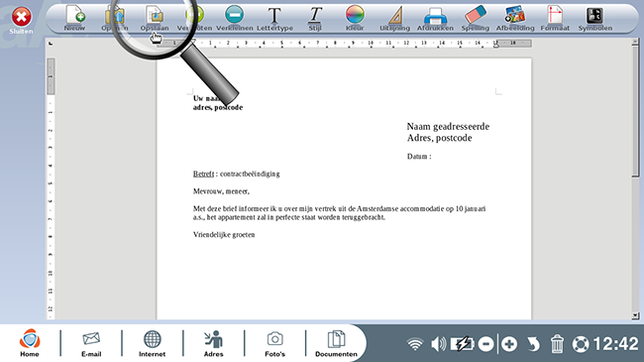Screen dimensions: 644x362
Task: Open the Kleur color picker
Action: click(x=355, y=19)
